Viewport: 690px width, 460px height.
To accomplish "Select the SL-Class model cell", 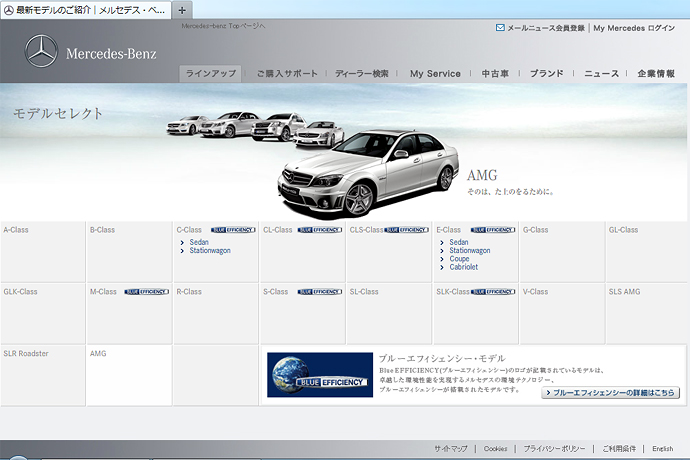I will tap(389, 313).
